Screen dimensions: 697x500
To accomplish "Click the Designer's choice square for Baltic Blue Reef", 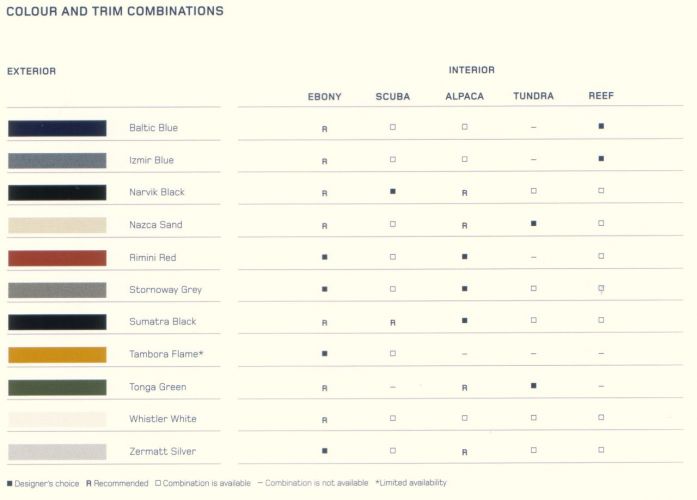I will click(601, 126).
